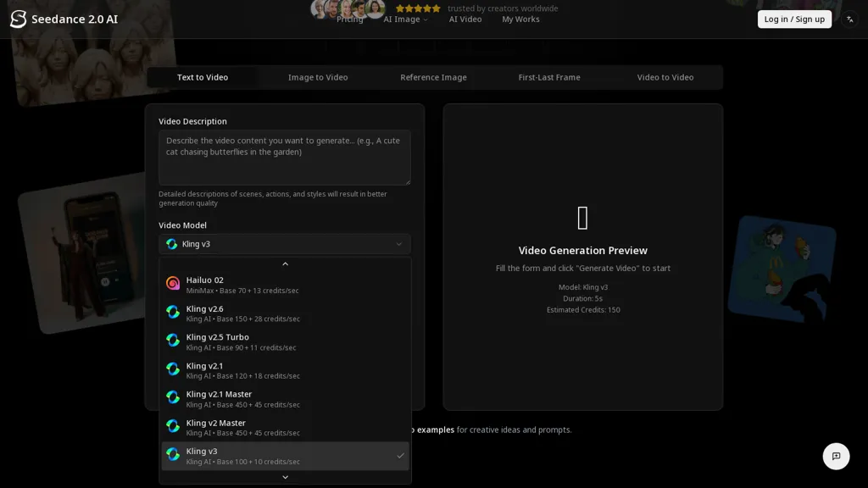
Task: Open the language switcher icon
Action: click(x=849, y=19)
